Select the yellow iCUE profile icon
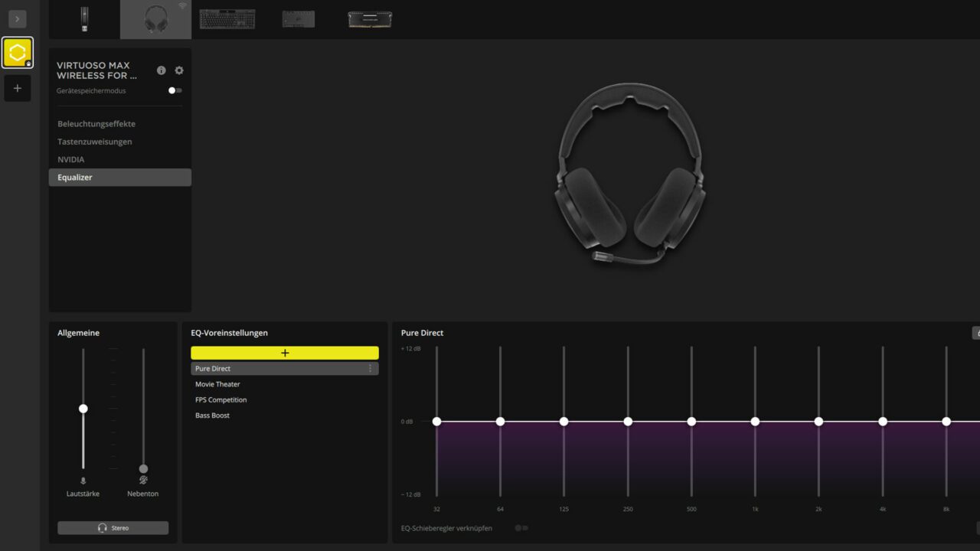This screenshot has width=980, height=551. 17,53
